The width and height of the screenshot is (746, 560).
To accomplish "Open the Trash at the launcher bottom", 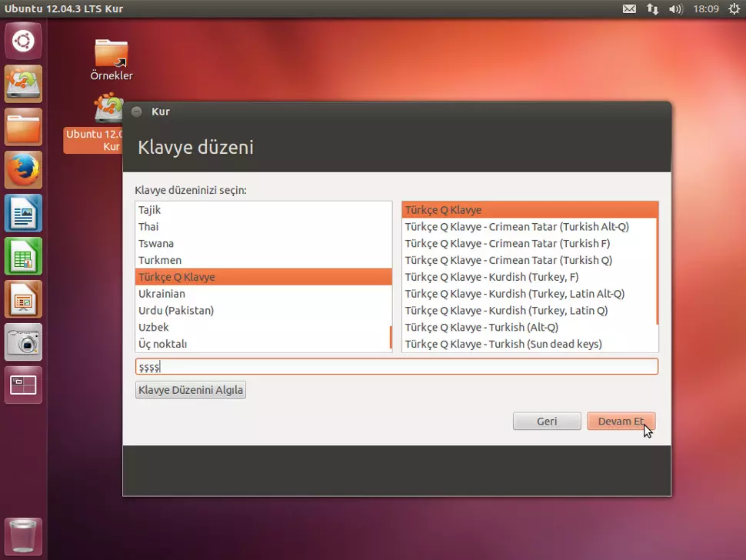I will [x=23, y=536].
